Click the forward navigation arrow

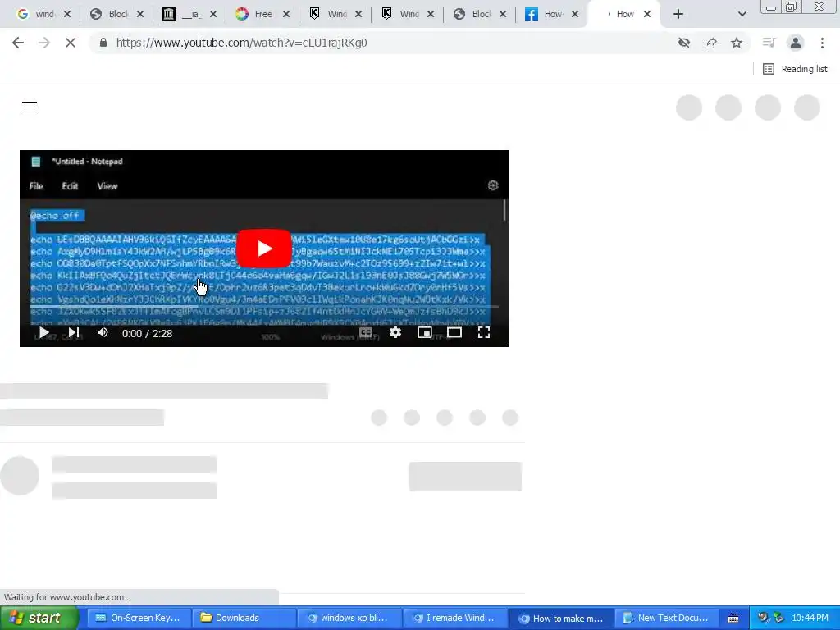[x=44, y=43]
